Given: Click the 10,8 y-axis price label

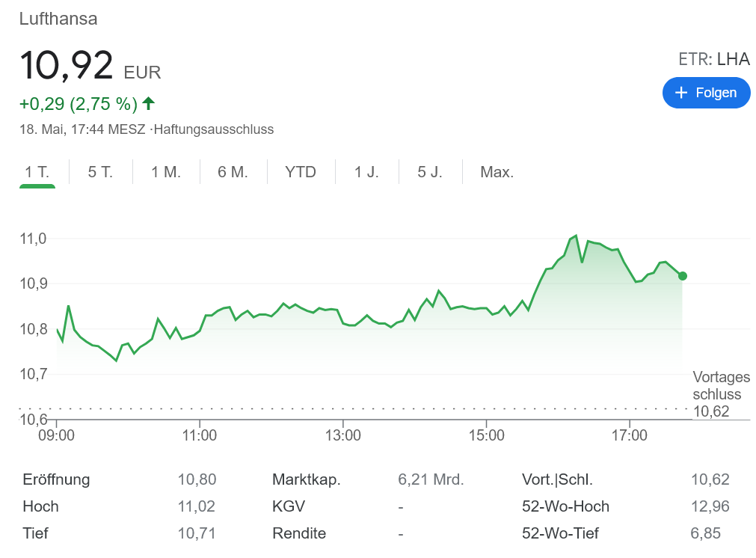Looking at the screenshot, I should pos(33,329).
